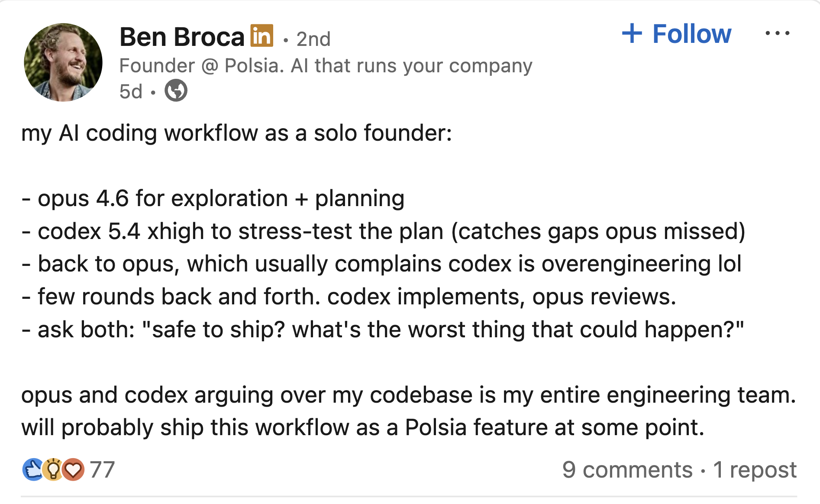The image size is (820, 504).
Task: Open Ben Broca's profile via his name
Action: (x=181, y=36)
